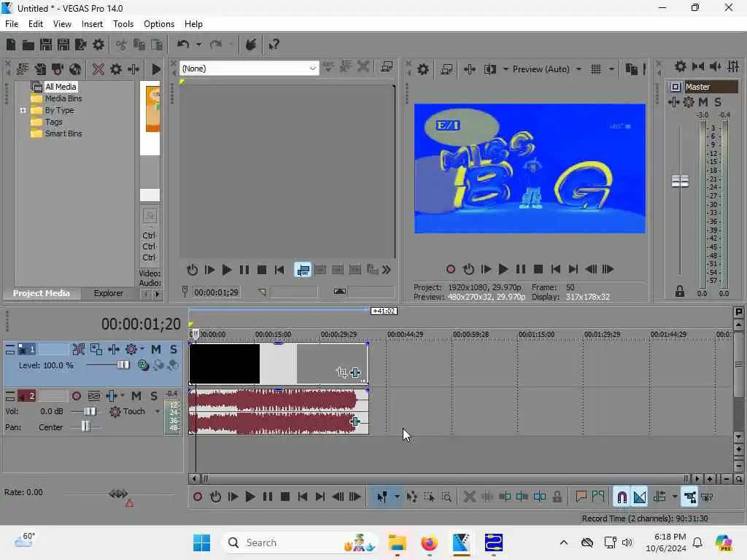Toggle Enable Snapping magnet button
This screenshot has height=560, width=747.
coord(622,497)
